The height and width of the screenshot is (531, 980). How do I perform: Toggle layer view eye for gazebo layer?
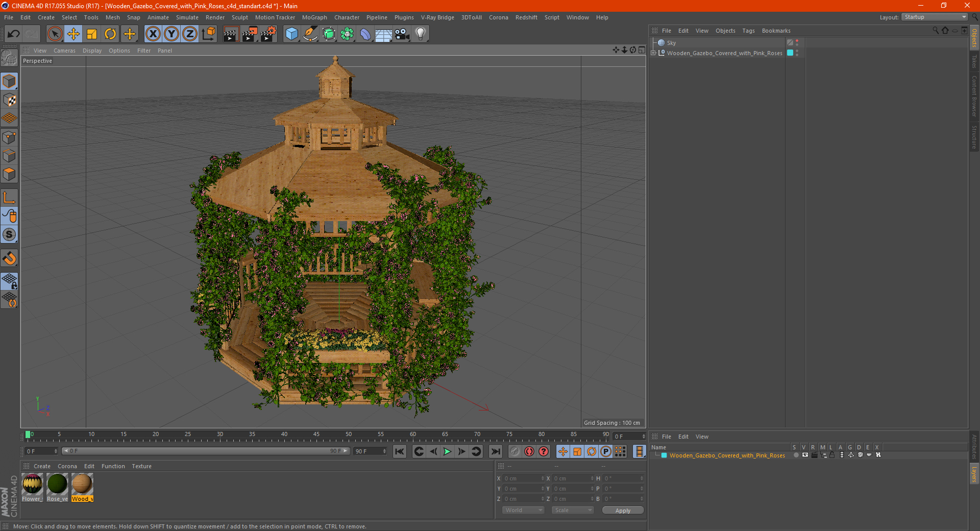point(805,455)
